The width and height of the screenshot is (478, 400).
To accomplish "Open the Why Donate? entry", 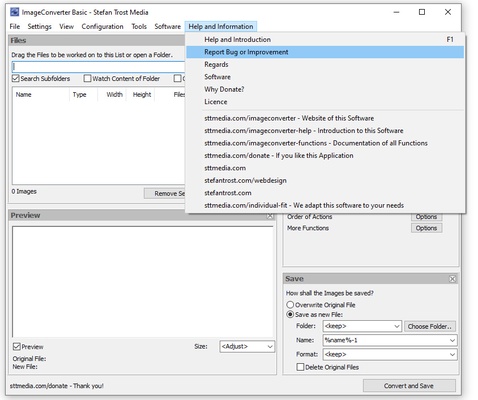I will click(x=325, y=89).
